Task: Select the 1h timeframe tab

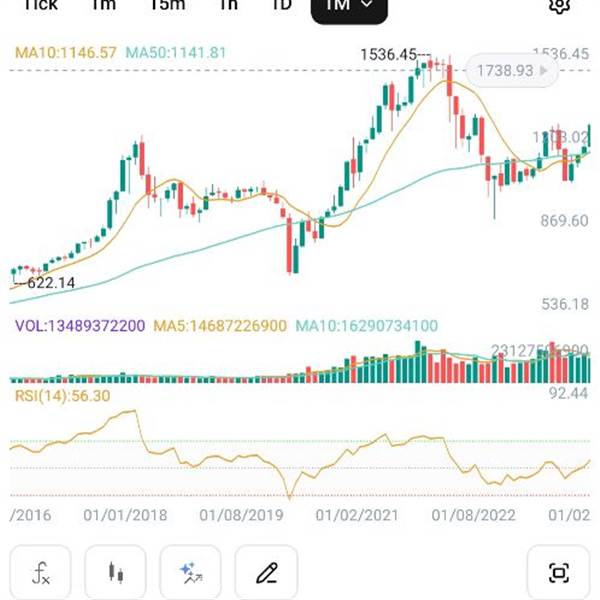Action: pos(228,6)
